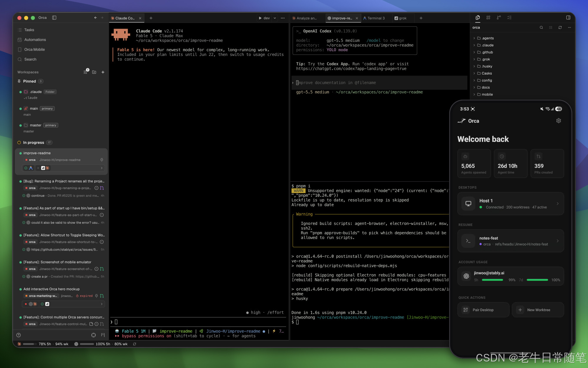Viewport: 588px width, 368px height.
Task: Refresh usage stats in status bar
Action: (134, 344)
